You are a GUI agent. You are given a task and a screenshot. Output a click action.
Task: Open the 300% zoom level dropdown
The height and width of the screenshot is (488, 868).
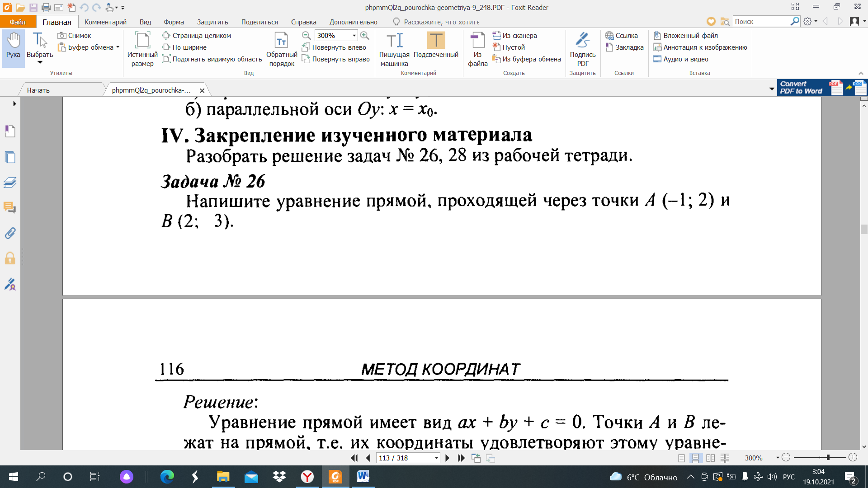354,35
